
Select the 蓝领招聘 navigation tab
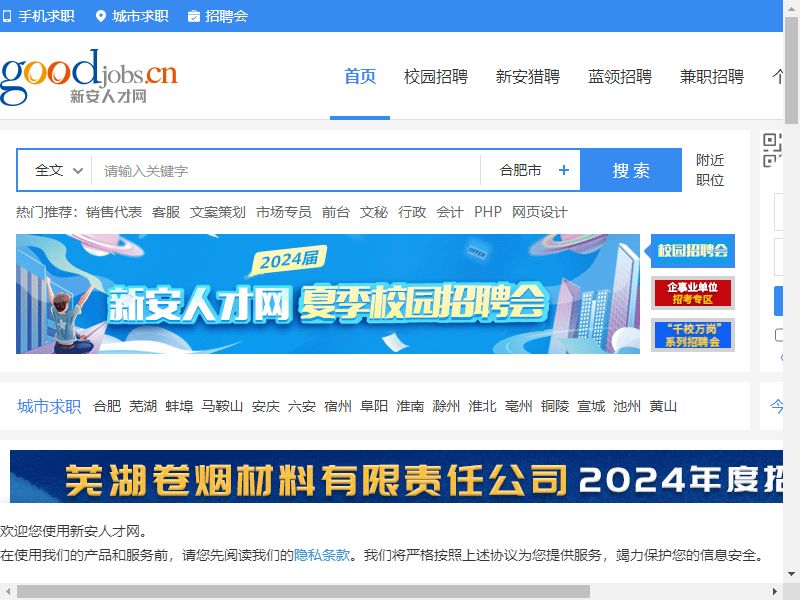[x=619, y=77]
